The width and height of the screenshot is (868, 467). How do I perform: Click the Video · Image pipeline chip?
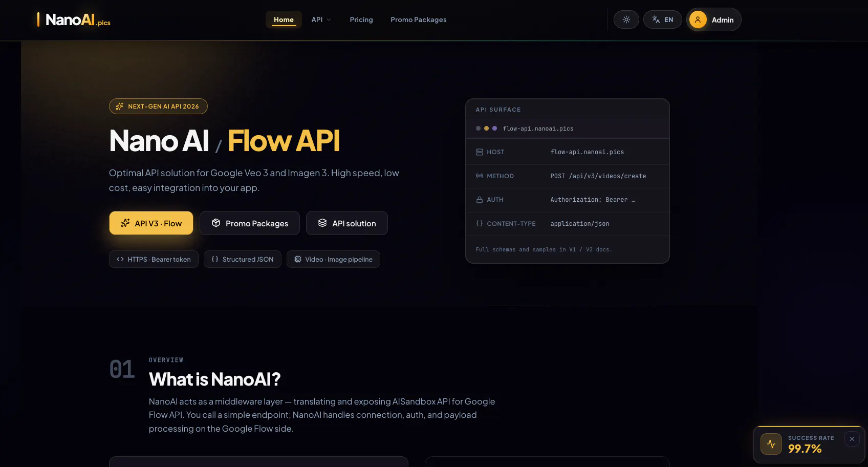coord(333,259)
